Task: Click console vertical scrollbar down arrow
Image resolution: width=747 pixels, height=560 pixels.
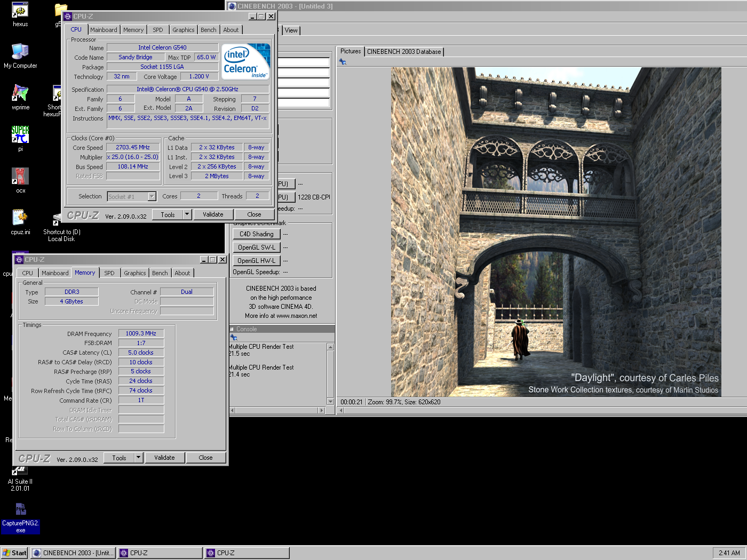Action: [x=330, y=402]
